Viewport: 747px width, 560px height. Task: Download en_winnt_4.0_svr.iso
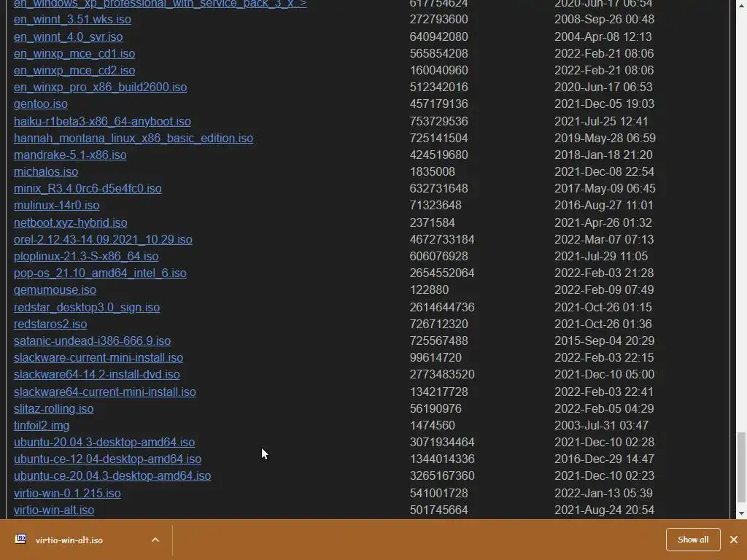click(x=68, y=36)
